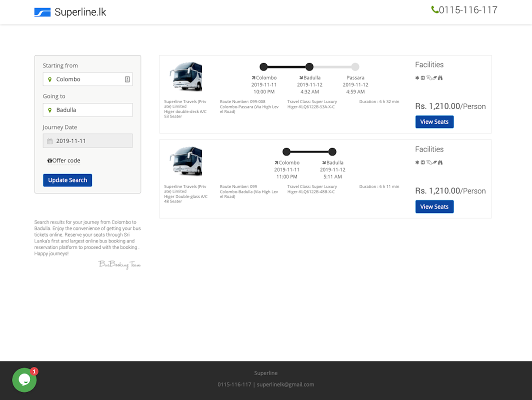Click the eraser-shaped facility icon for 11:00 PM bus
The image size is (532, 400).
coord(434,162)
